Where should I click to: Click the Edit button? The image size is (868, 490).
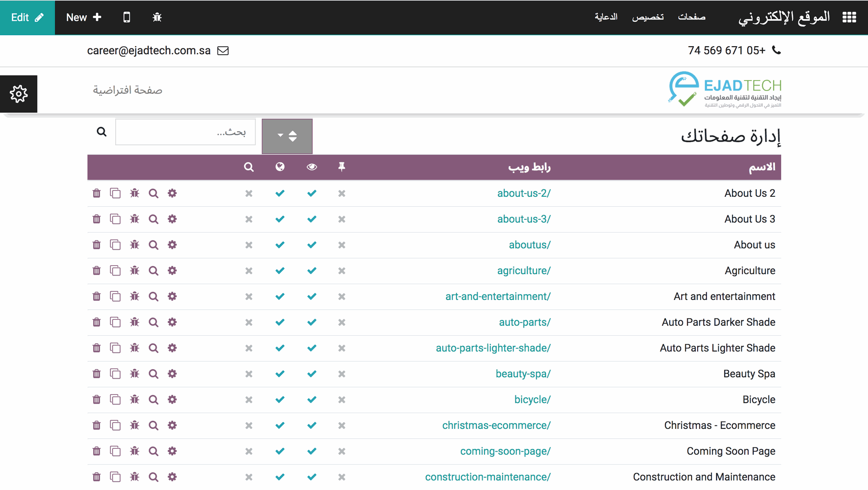(x=27, y=17)
